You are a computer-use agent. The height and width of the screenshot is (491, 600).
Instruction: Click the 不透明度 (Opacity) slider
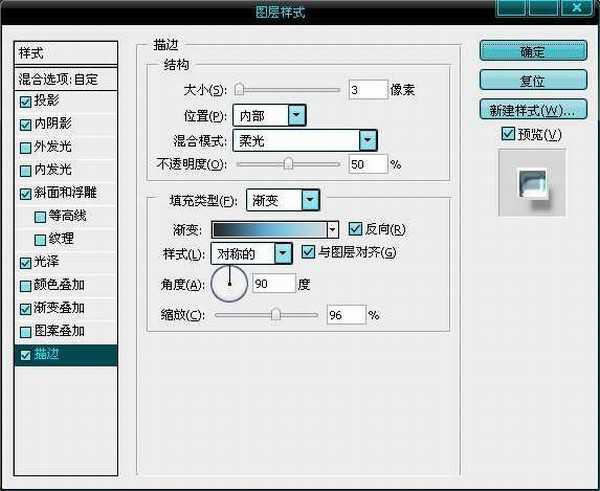[x=288, y=164]
